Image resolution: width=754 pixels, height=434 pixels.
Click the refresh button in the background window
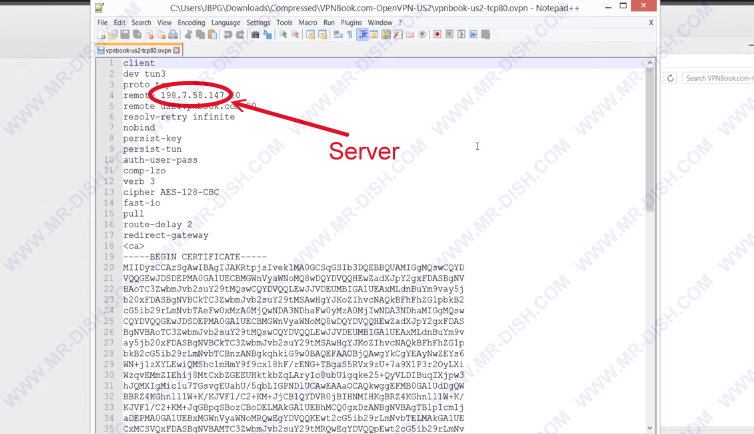[x=670, y=78]
